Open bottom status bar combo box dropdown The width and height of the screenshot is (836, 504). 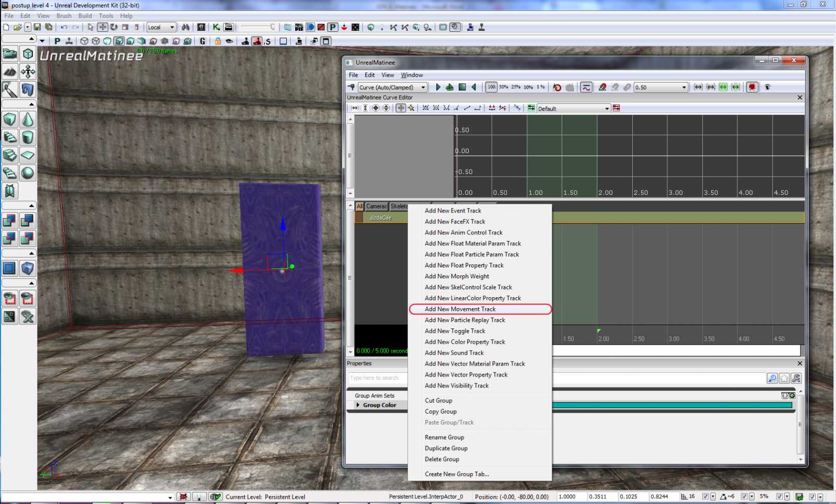click(170, 497)
